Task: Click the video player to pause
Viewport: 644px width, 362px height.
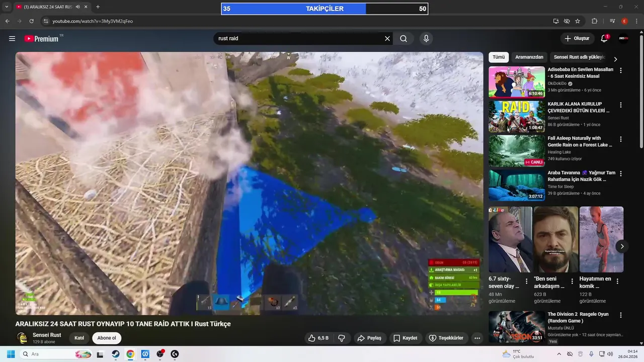Action: coord(249,184)
